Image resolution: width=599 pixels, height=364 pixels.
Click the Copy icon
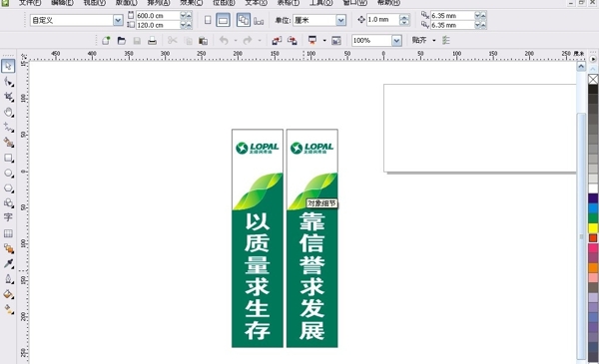[188, 41]
